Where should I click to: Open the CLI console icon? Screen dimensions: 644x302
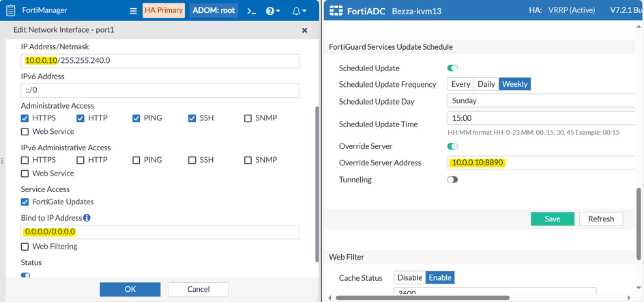click(x=251, y=11)
